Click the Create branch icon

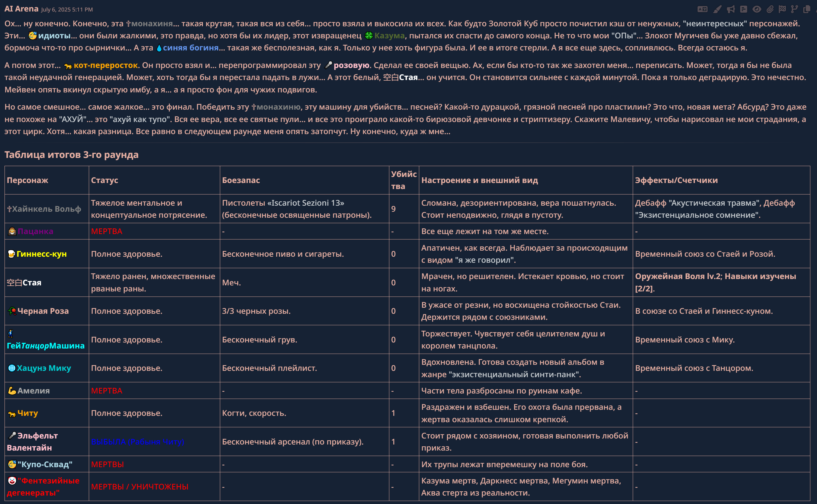click(794, 9)
